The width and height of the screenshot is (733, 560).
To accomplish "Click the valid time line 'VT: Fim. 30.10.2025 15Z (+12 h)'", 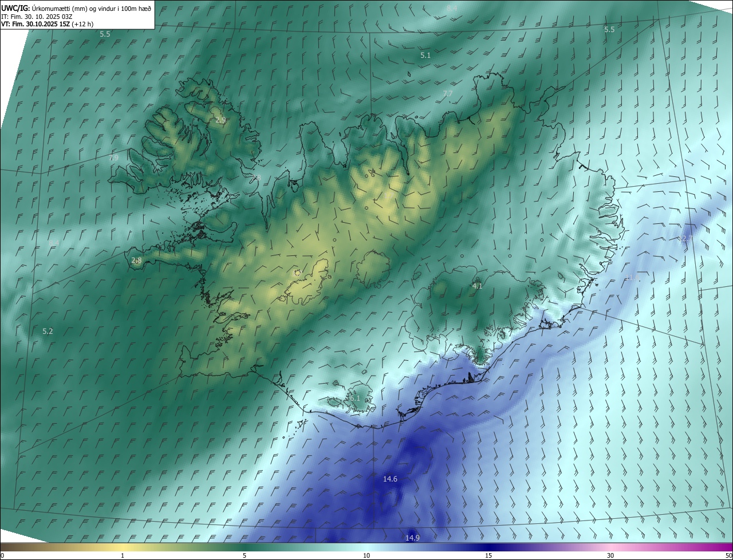I will (x=46, y=25).
